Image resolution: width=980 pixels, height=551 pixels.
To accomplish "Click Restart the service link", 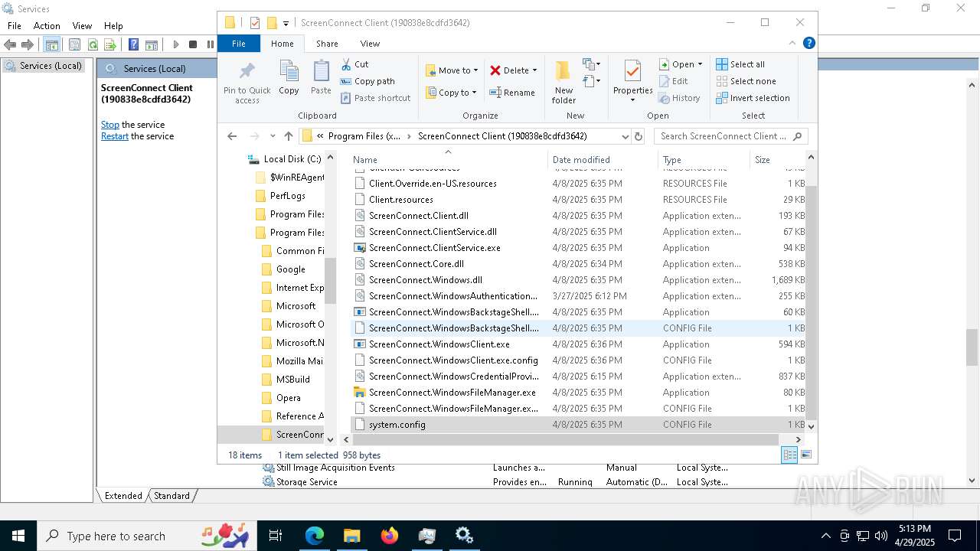I will pyautogui.click(x=115, y=136).
